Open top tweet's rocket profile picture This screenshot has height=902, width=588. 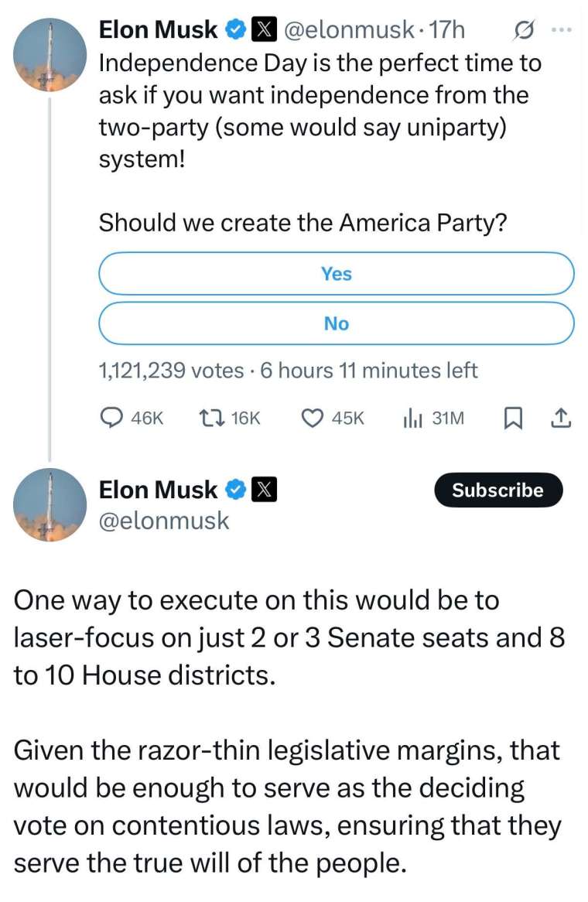(50, 55)
